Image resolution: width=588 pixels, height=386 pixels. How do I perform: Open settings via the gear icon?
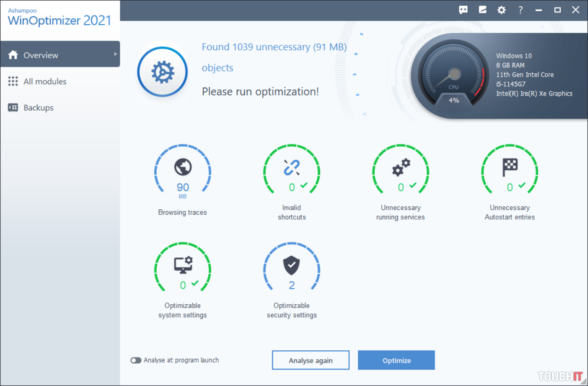pos(501,10)
